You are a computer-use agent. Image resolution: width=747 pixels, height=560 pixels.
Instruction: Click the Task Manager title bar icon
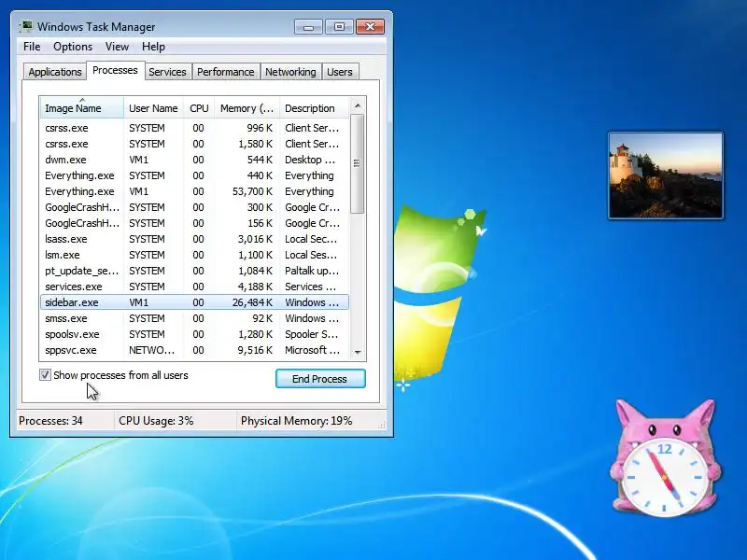click(26, 26)
